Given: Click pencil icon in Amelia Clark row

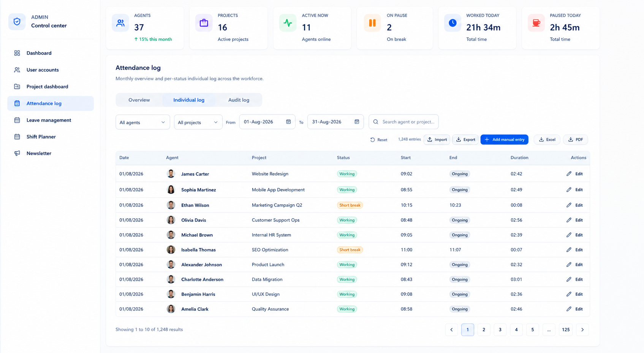Looking at the screenshot, I should [569, 309].
